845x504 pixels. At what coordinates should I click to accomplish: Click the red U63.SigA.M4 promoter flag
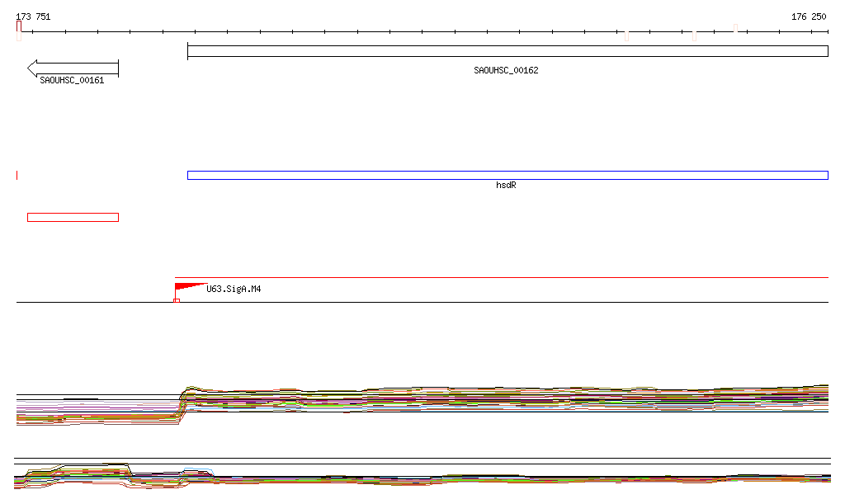191,288
